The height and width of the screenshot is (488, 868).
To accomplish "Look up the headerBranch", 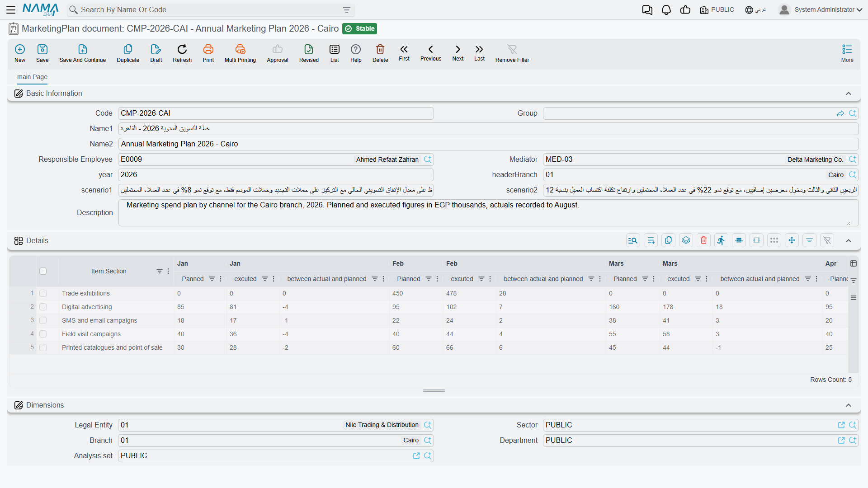I will (x=853, y=174).
